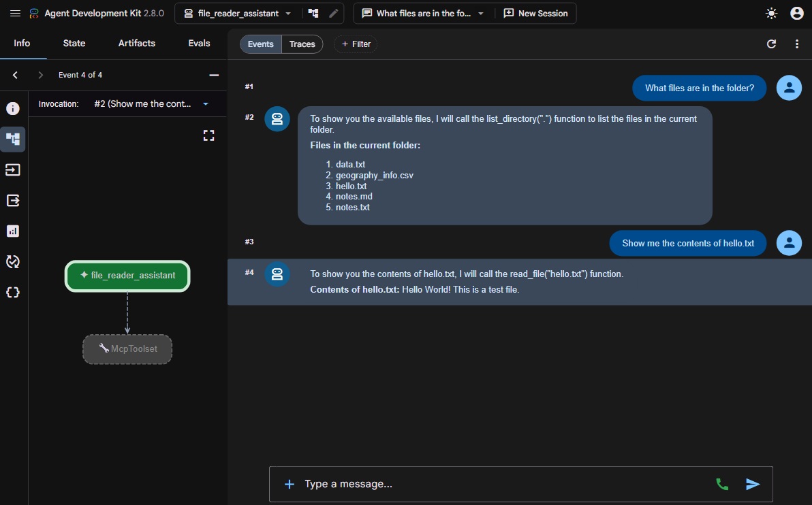
Task: Select the graph view sidebar icon
Action: (x=13, y=140)
